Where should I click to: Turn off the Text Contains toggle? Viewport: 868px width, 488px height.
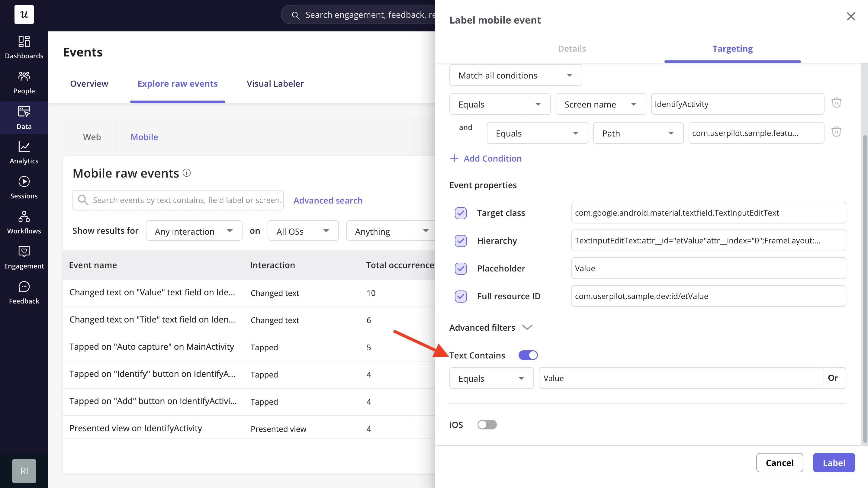click(x=528, y=355)
